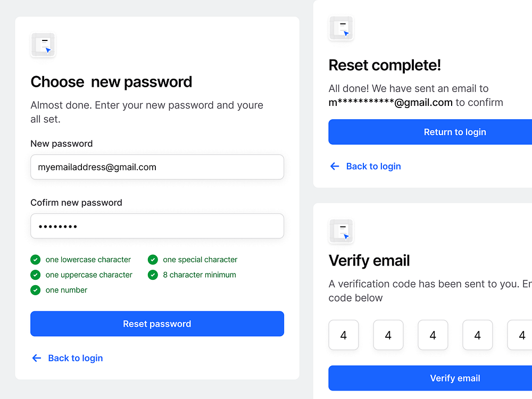Click the logo icon above Verify email
The height and width of the screenshot is (399, 532).
point(341,231)
